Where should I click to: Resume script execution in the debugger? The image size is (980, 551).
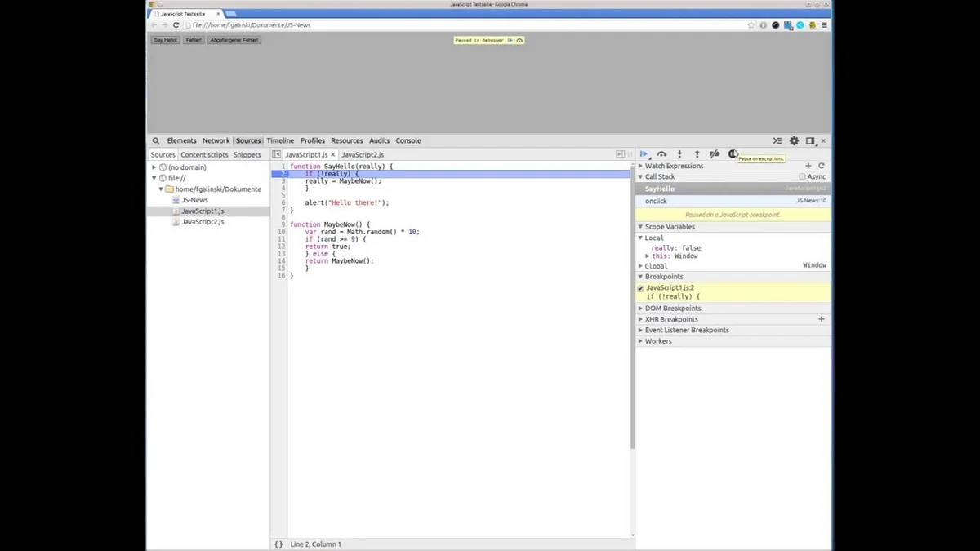(x=644, y=153)
